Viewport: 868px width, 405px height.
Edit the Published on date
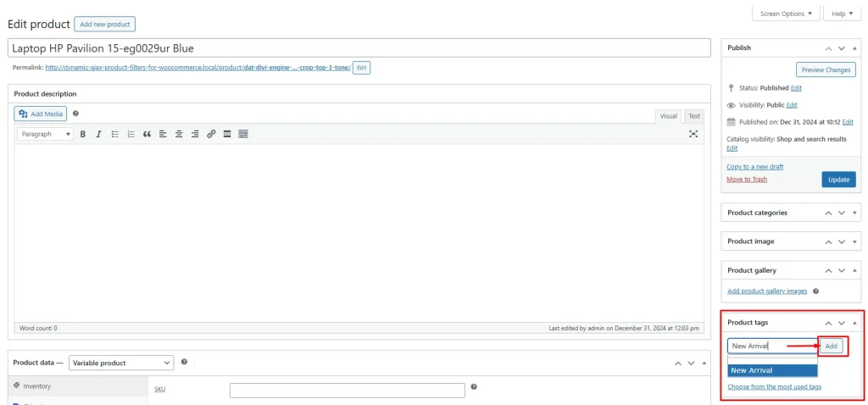[848, 122]
